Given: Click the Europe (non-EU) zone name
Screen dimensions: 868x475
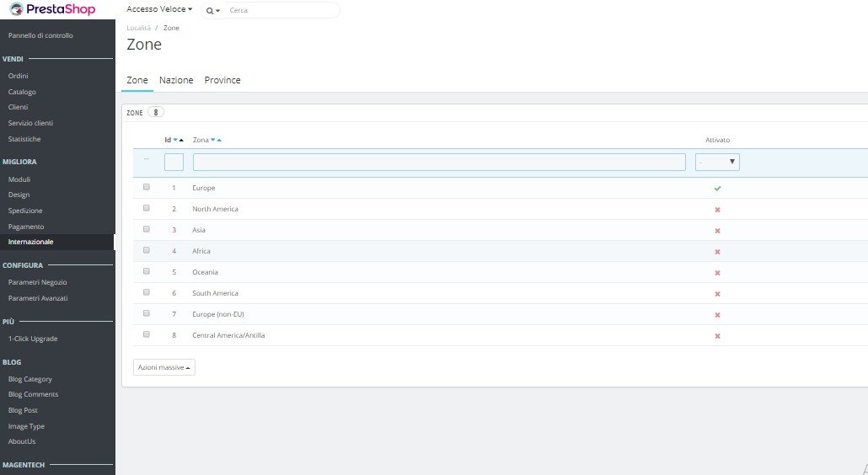Looking at the screenshot, I should pos(218,314).
